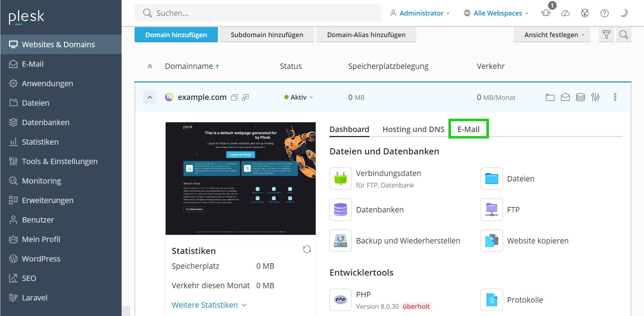Refresh statistics icon in Statistiken panel
Viewport: 644px width, 316px height.
[x=307, y=249]
